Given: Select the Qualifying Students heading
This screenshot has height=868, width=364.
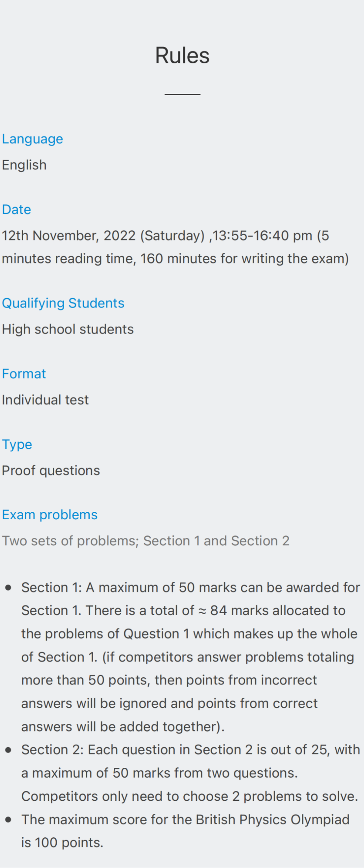Looking at the screenshot, I should [x=63, y=303].
